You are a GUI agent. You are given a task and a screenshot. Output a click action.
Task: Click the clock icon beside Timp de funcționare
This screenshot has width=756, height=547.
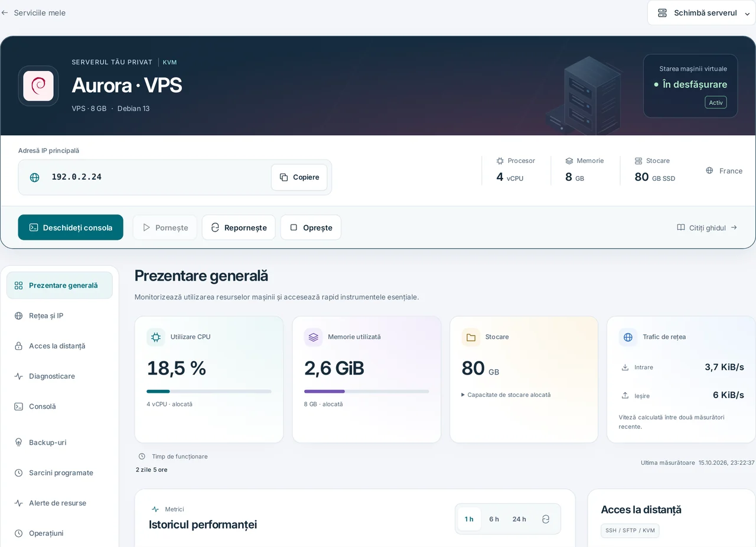pos(142,457)
